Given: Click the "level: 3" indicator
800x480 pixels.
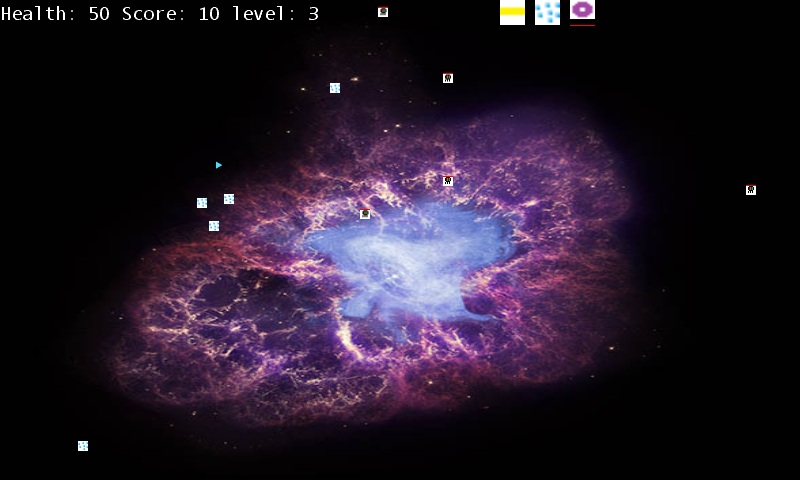Looking at the screenshot, I should [276, 13].
